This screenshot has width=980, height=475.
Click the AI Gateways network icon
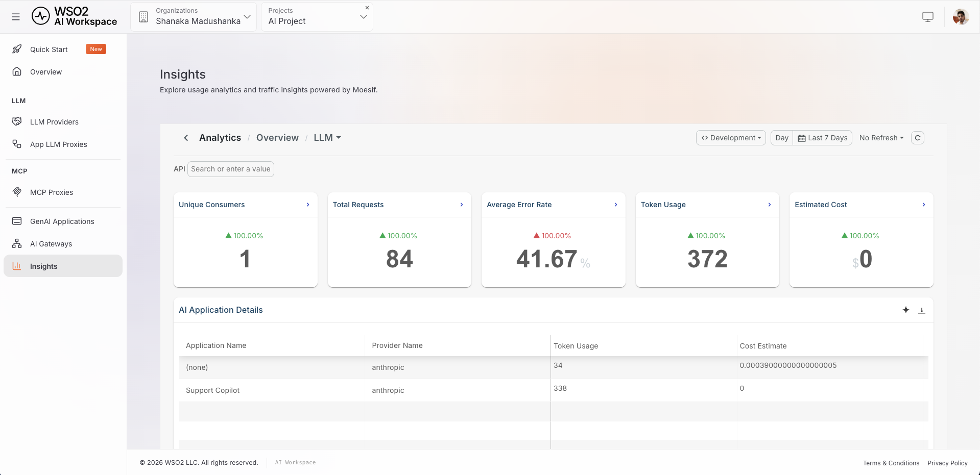[17, 243]
